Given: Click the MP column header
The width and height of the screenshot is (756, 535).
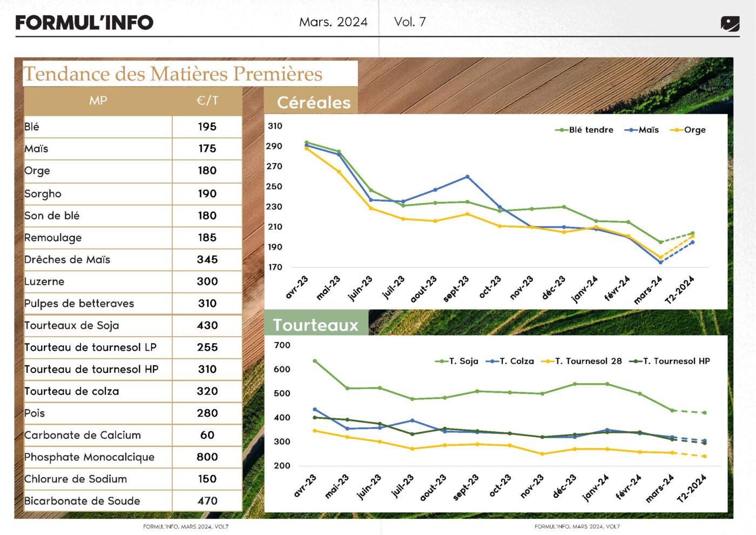Looking at the screenshot, I should (x=98, y=101).
